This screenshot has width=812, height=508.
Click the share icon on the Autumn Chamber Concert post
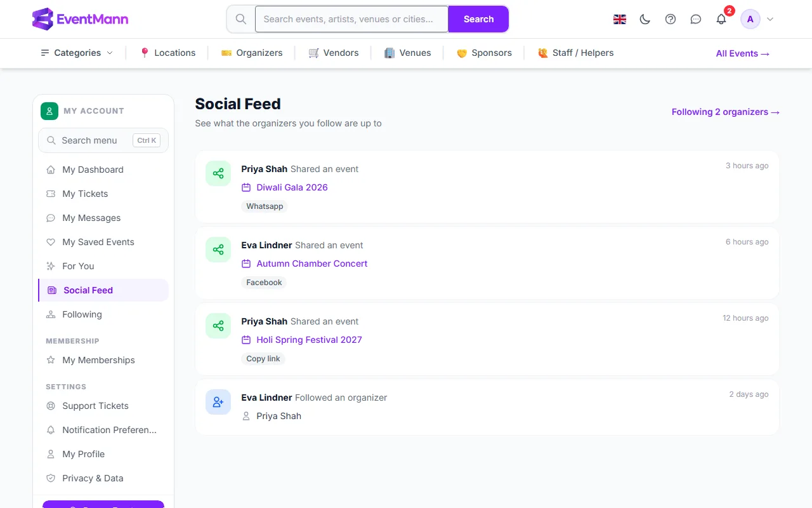tap(218, 250)
